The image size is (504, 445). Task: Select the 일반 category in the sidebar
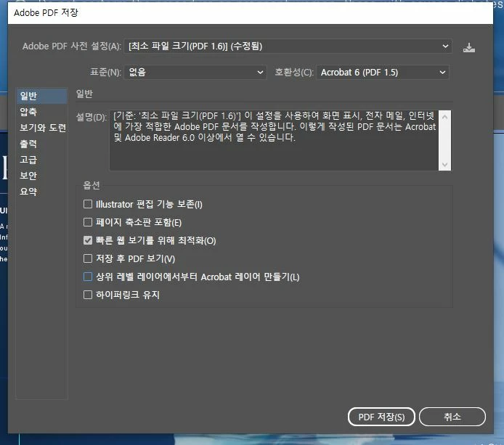[42, 96]
